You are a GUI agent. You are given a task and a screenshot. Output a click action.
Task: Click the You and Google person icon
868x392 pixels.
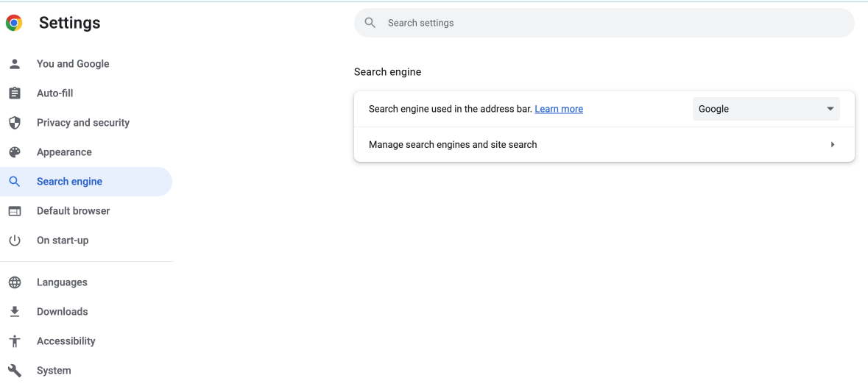point(15,63)
